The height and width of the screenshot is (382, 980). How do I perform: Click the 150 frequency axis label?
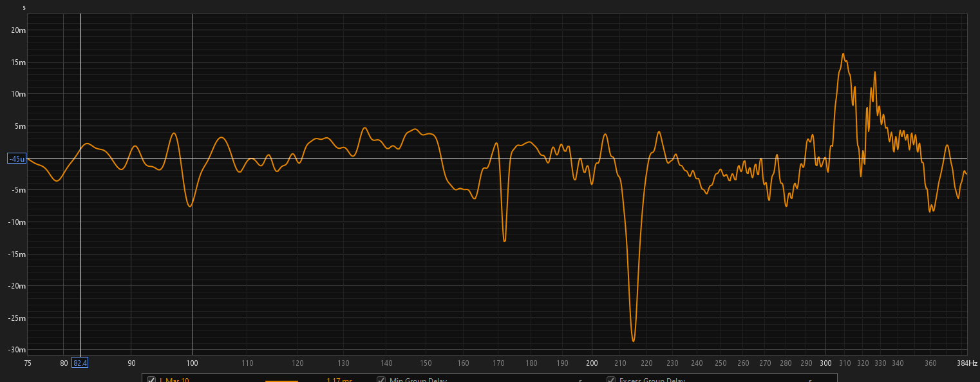click(x=426, y=363)
